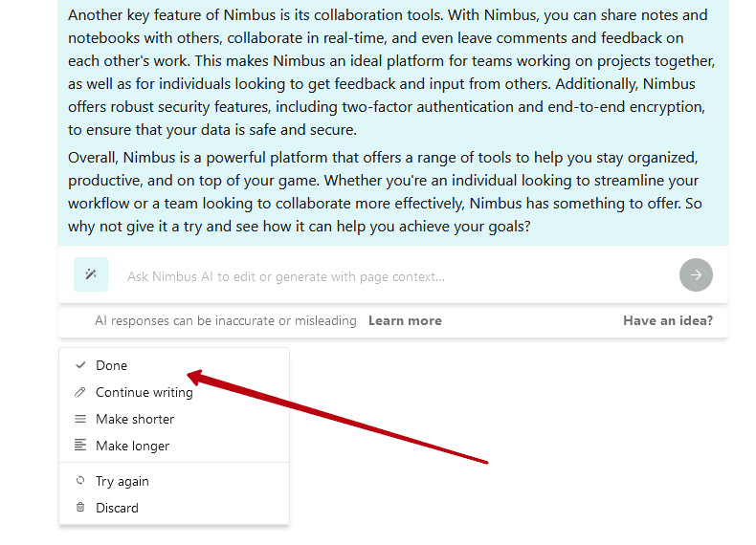The height and width of the screenshot is (545, 756).
Task: Click the paragraph starting 'Overall, Nimbus is'
Action: [x=386, y=192]
